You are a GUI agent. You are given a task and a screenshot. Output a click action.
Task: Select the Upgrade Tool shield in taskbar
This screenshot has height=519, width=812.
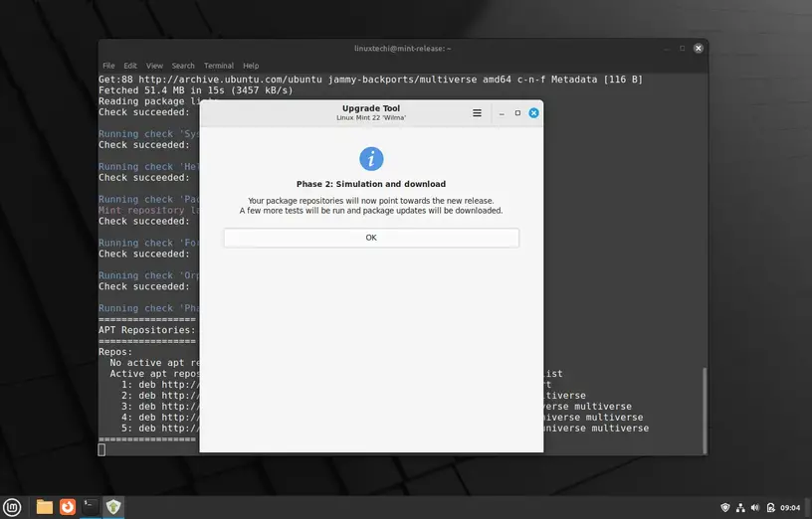pyautogui.click(x=113, y=507)
